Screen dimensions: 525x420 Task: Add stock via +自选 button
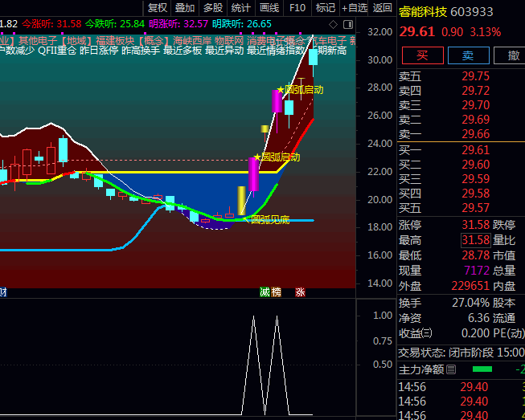click(355, 8)
